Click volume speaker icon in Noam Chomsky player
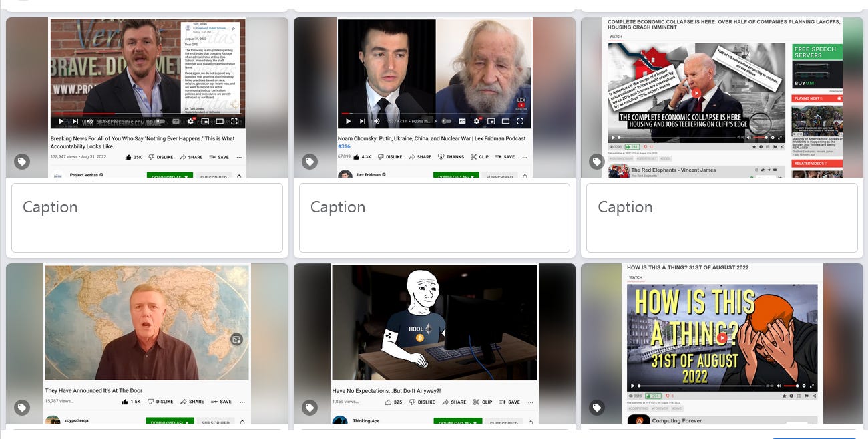Viewport: 868px width, 439px height. [377, 121]
